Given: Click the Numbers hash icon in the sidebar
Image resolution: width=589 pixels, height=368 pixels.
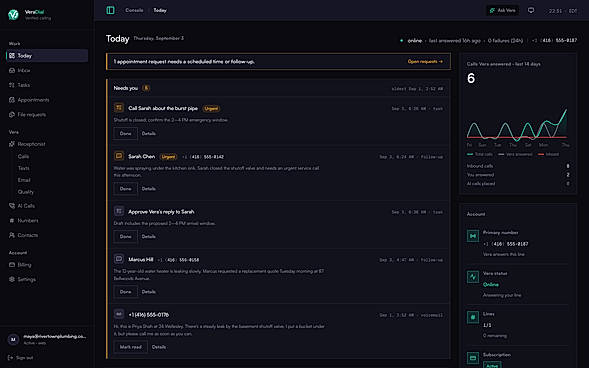Looking at the screenshot, I should click(x=12, y=220).
